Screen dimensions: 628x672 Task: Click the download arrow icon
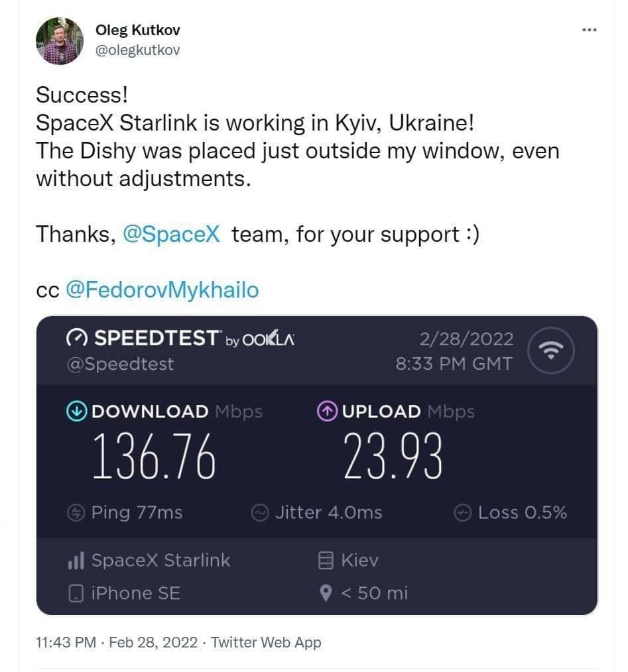[77, 412]
